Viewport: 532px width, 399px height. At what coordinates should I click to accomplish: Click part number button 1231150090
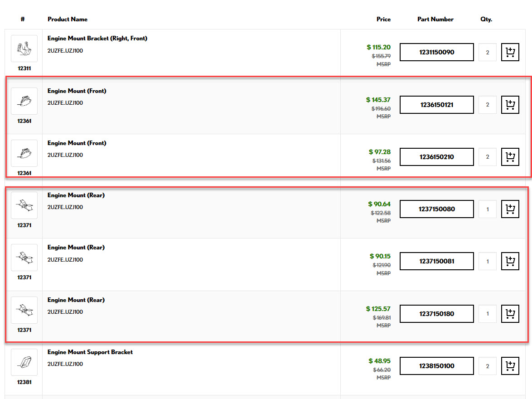[436, 53]
